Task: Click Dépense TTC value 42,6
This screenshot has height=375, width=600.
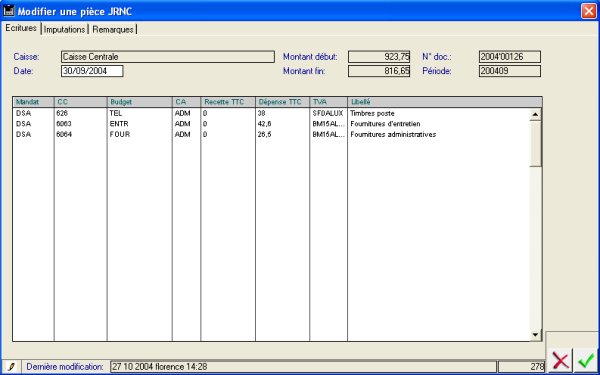Action: [x=264, y=124]
